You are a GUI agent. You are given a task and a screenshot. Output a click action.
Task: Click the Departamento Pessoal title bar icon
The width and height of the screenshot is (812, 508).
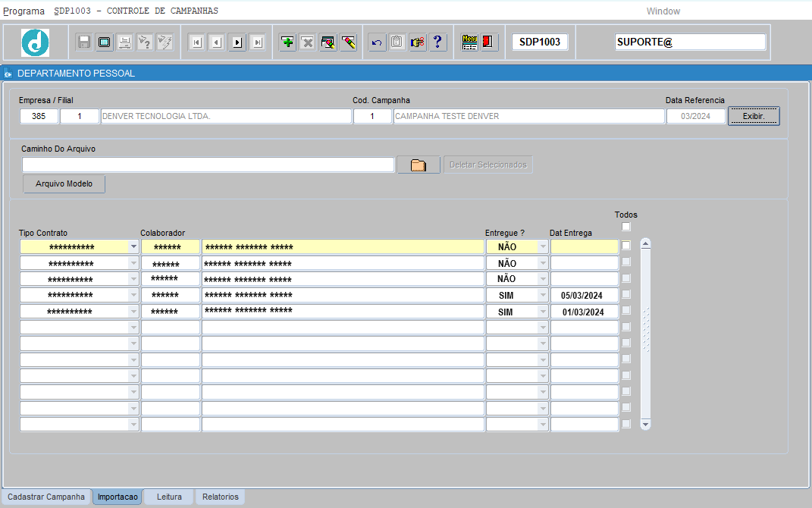pyautogui.click(x=8, y=74)
